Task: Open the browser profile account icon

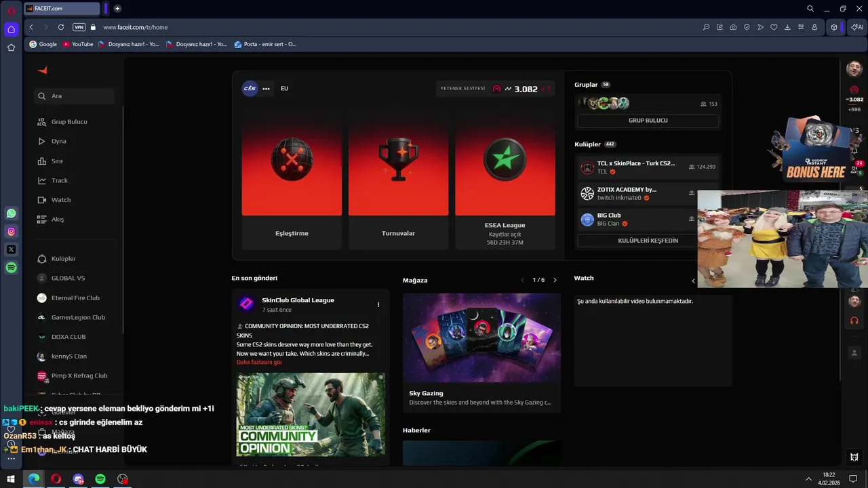Action: point(814,27)
